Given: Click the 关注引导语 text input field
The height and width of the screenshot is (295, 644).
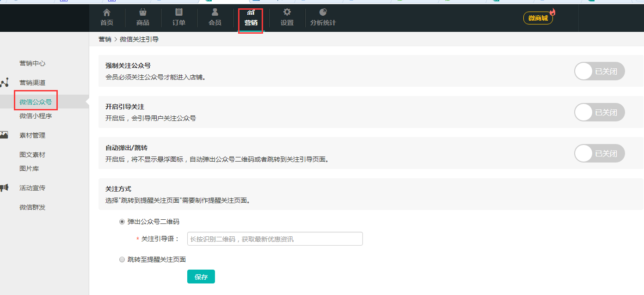Looking at the screenshot, I should 275,239.
